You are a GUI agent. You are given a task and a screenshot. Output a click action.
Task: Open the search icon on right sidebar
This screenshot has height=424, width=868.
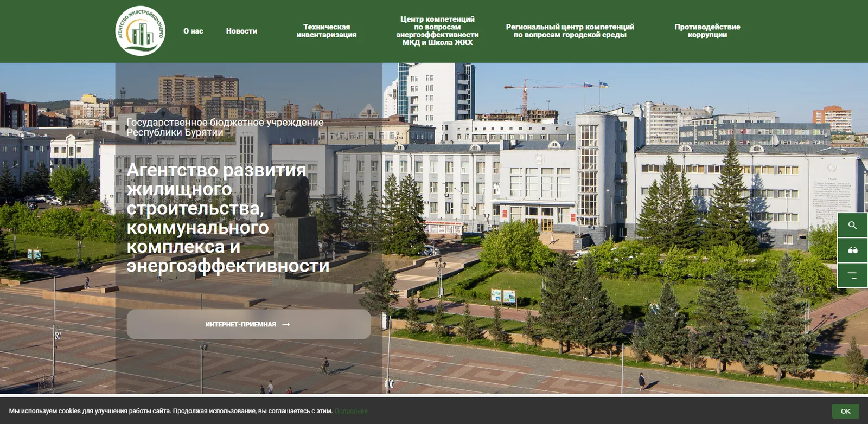pyautogui.click(x=852, y=225)
